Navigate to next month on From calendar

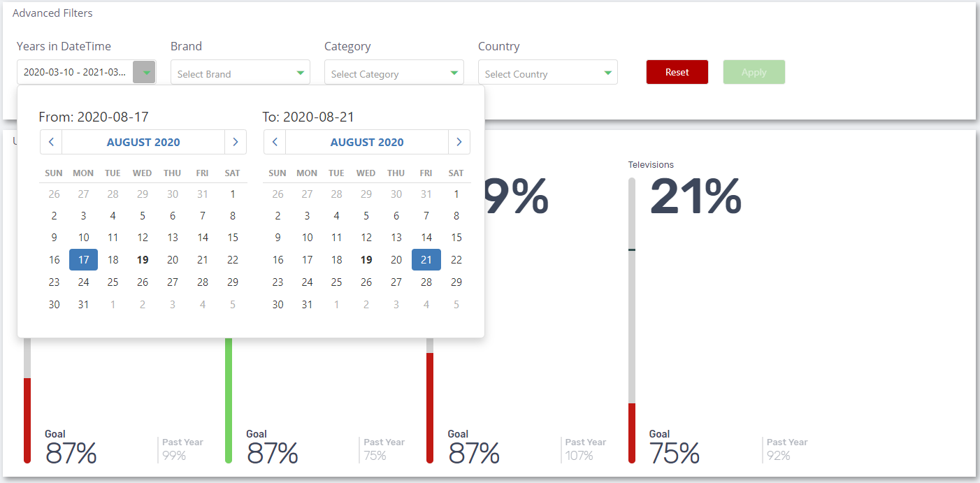coord(236,142)
